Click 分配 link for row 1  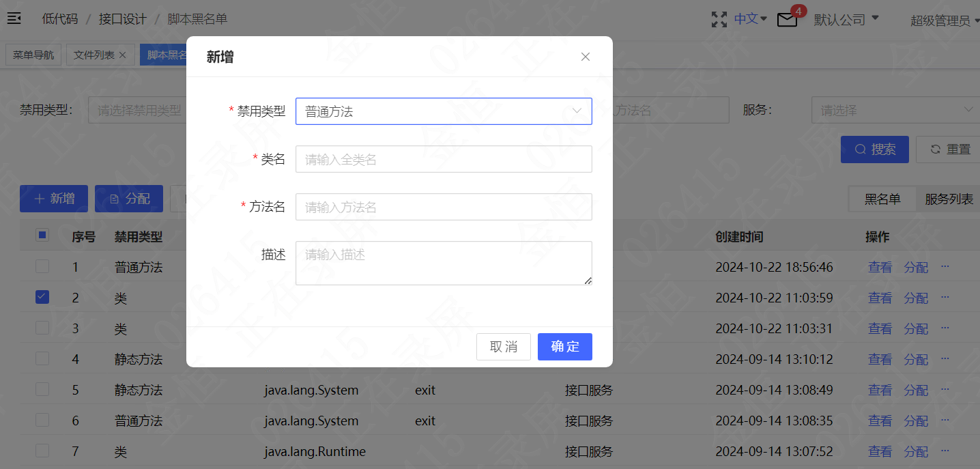tap(917, 268)
